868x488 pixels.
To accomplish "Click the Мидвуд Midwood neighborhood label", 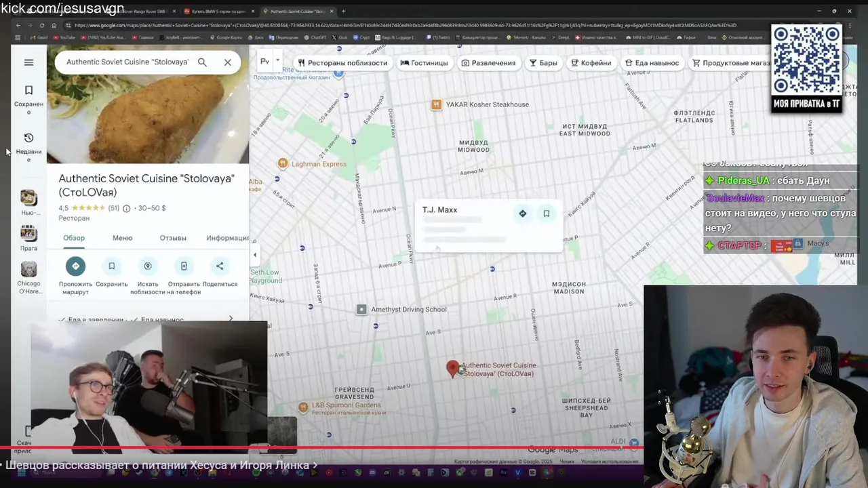I will (x=473, y=146).
